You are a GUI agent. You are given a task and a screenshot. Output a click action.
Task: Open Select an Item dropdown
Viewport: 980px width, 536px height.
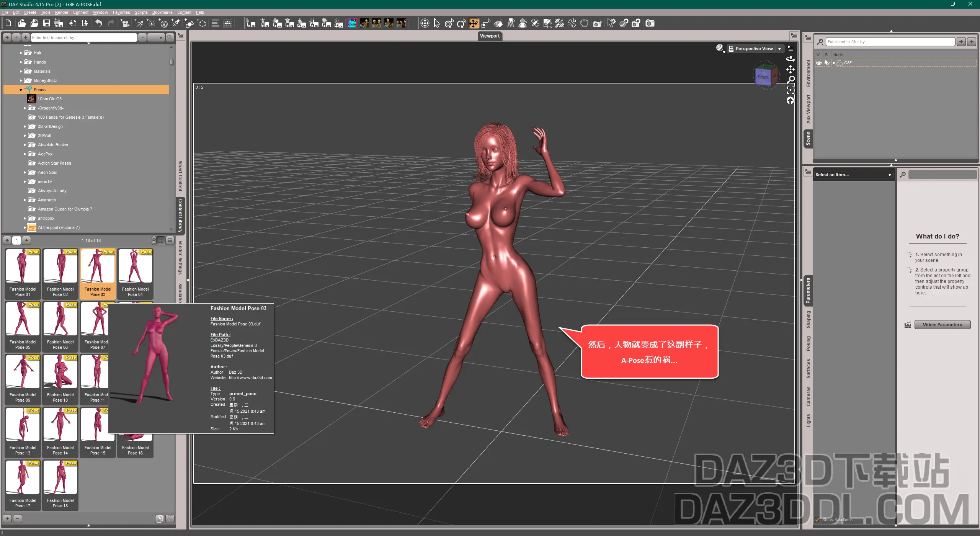pos(853,175)
